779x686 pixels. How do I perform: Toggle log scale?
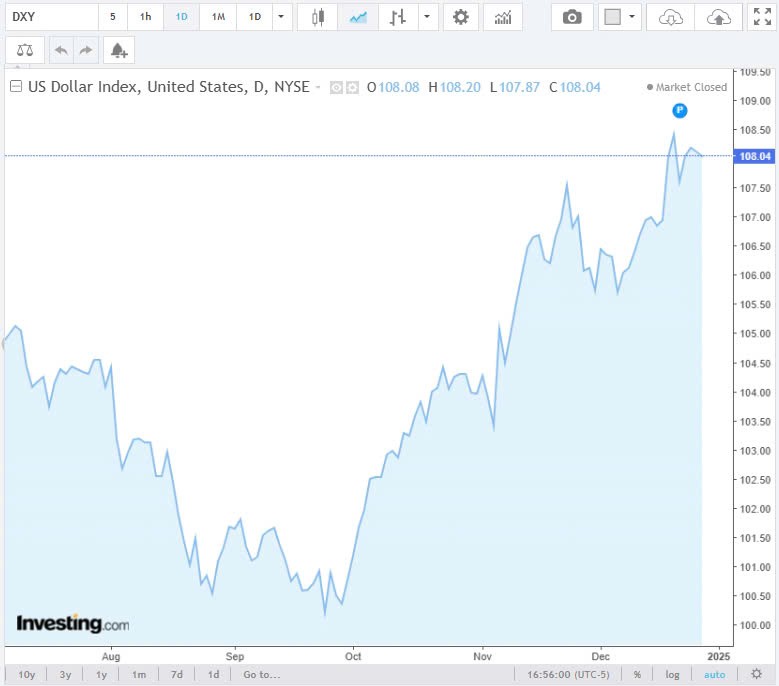[x=672, y=675]
